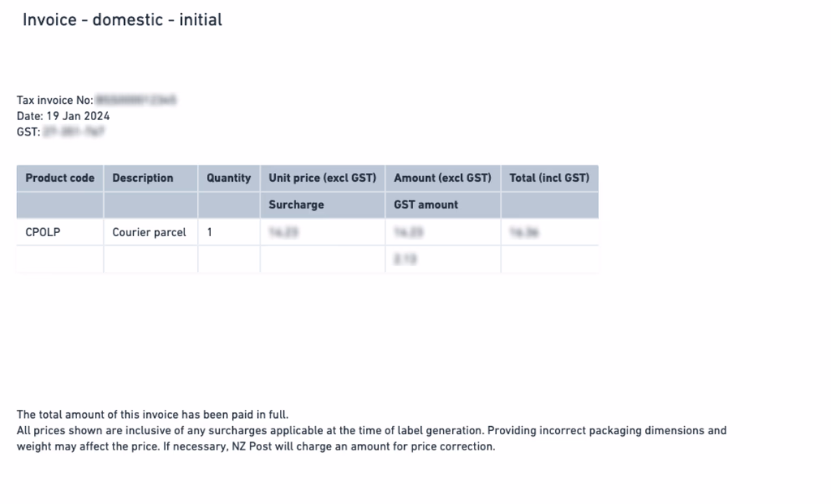Select the Courier parcel description cell

(x=151, y=232)
